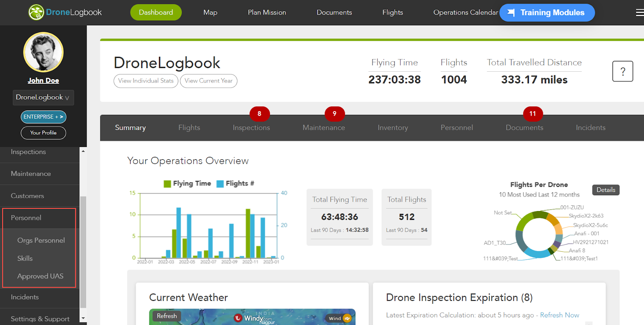Open Skills submenu item
644x325 pixels.
tap(25, 259)
